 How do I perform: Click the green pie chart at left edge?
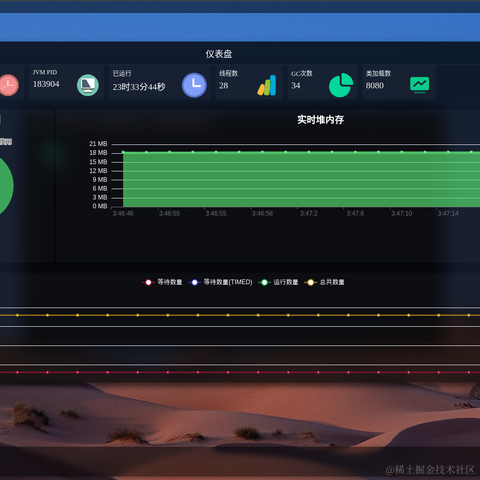(6, 185)
